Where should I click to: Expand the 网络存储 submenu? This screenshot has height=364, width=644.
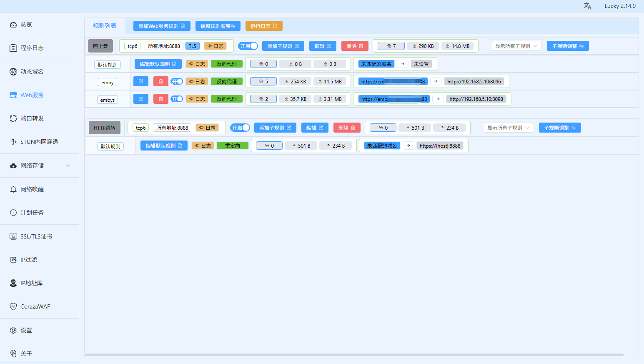click(40, 166)
